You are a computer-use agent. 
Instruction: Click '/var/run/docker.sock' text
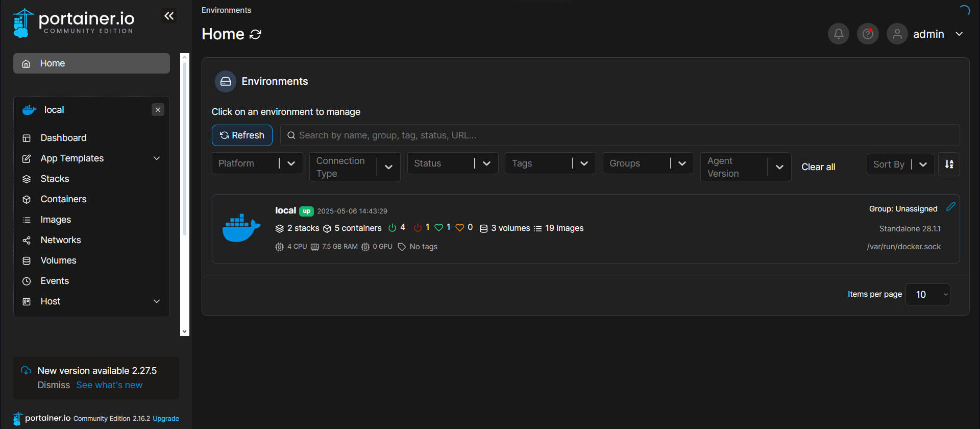(x=903, y=247)
